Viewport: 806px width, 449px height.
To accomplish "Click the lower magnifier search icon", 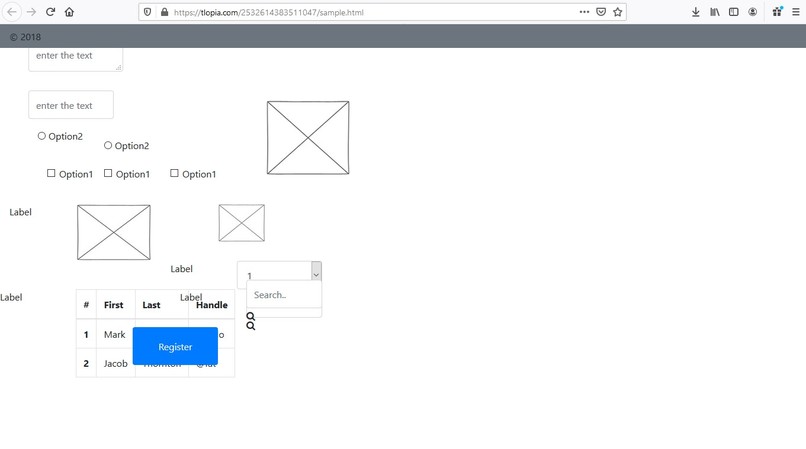I will pyautogui.click(x=250, y=326).
